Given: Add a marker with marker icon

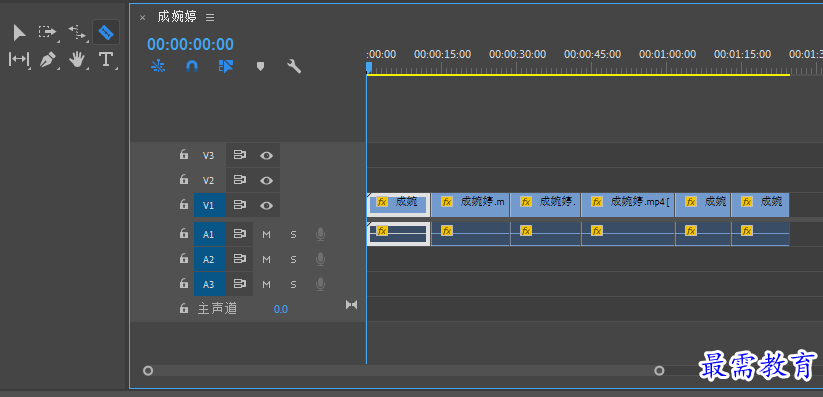Looking at the screenshot, I should click(260, 66).
